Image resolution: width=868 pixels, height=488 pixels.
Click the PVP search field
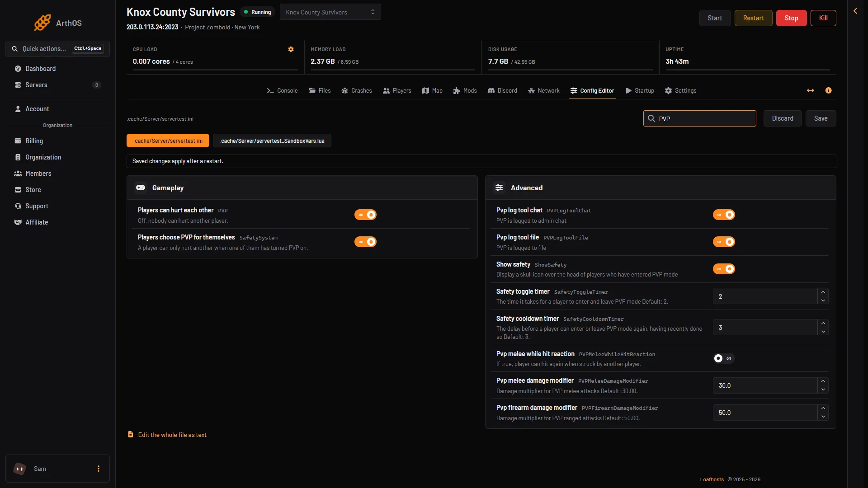click(x=699, y=118)
